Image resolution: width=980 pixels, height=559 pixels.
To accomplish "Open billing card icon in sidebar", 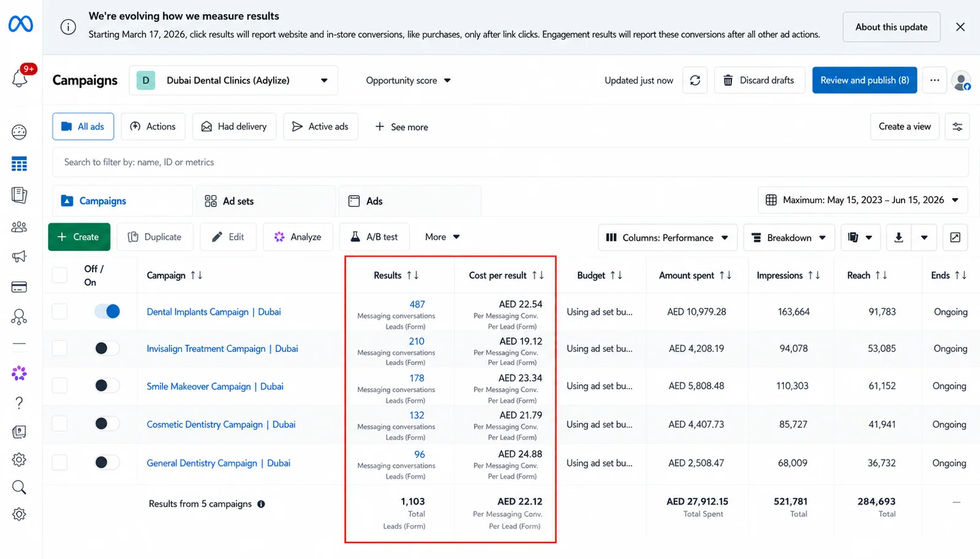I will [x=20, y=287].
